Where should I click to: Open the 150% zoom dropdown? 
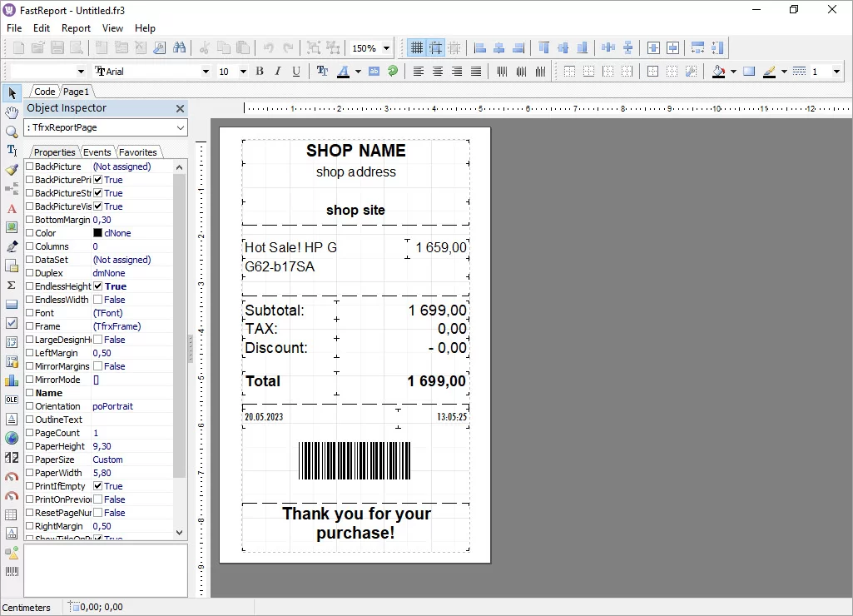(388, 47)
